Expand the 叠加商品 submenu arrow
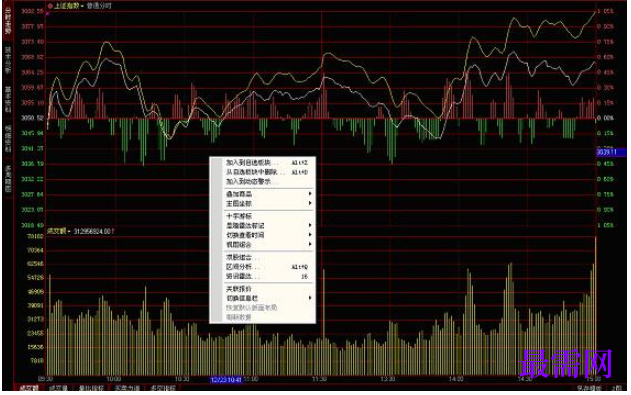Image resolution: width=631 pixels, height=395 pixels. (310, 194)
